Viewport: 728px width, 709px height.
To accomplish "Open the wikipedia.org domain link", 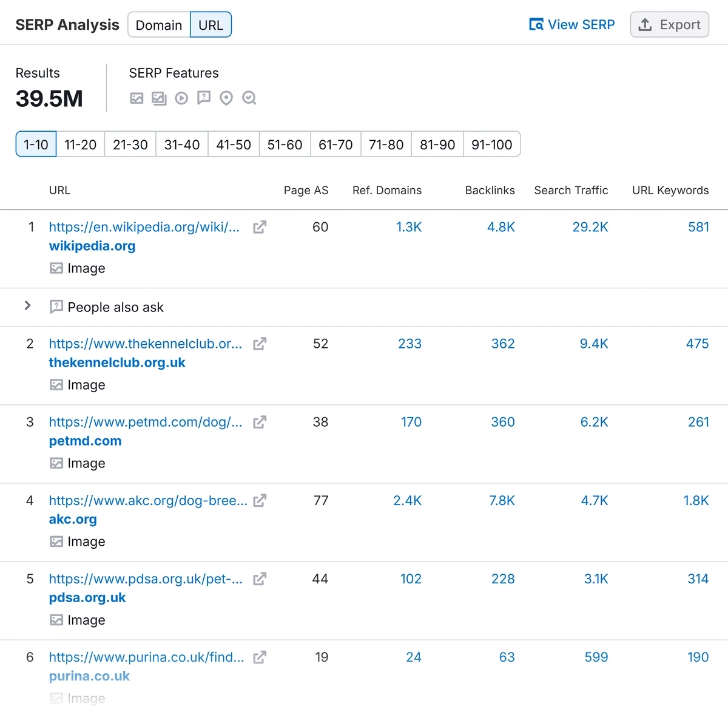I will [x=92, y=246].
